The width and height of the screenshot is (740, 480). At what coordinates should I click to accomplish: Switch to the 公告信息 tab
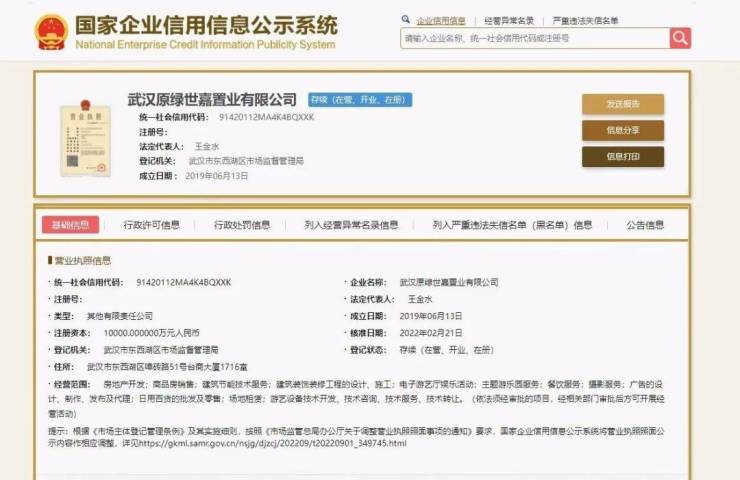[x=645, y=225]
